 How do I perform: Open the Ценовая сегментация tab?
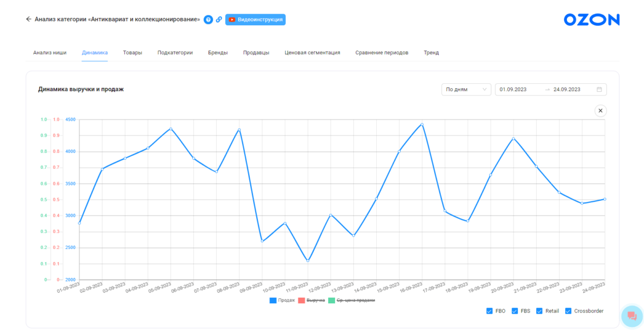312,53
